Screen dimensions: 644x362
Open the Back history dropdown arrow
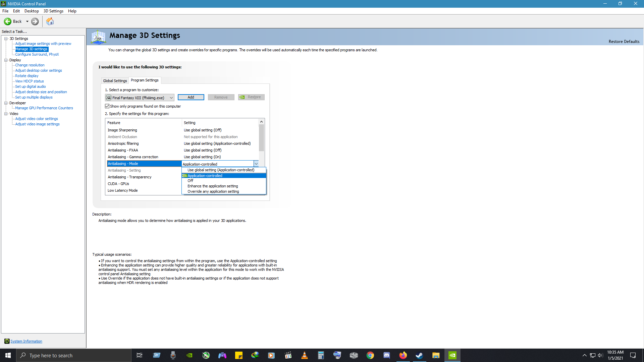coord(27,21)
